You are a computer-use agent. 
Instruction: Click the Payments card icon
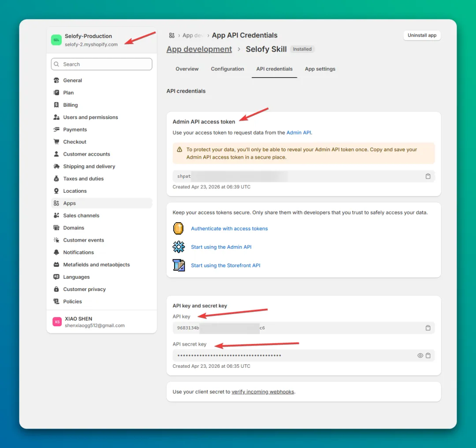tap(56, 129)
